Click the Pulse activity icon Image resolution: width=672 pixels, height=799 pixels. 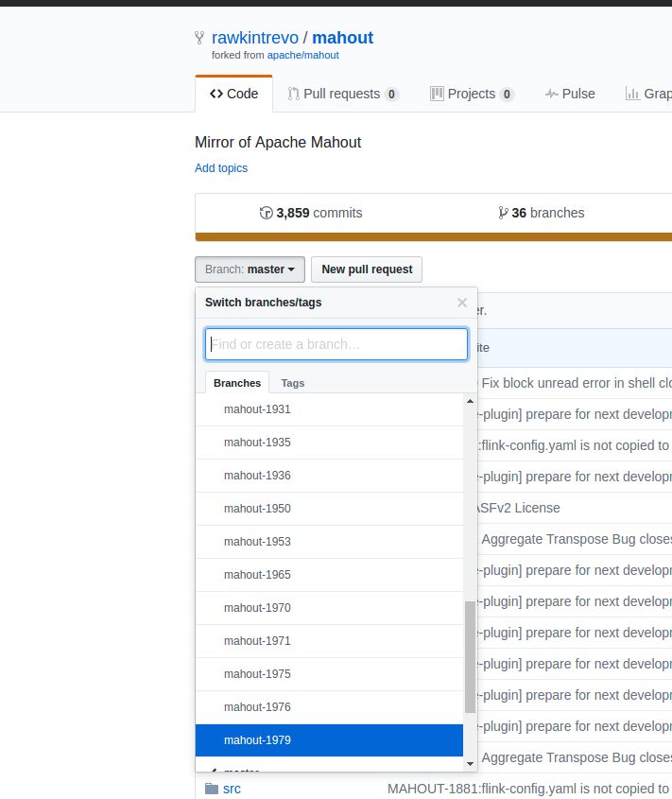point(551,94)
